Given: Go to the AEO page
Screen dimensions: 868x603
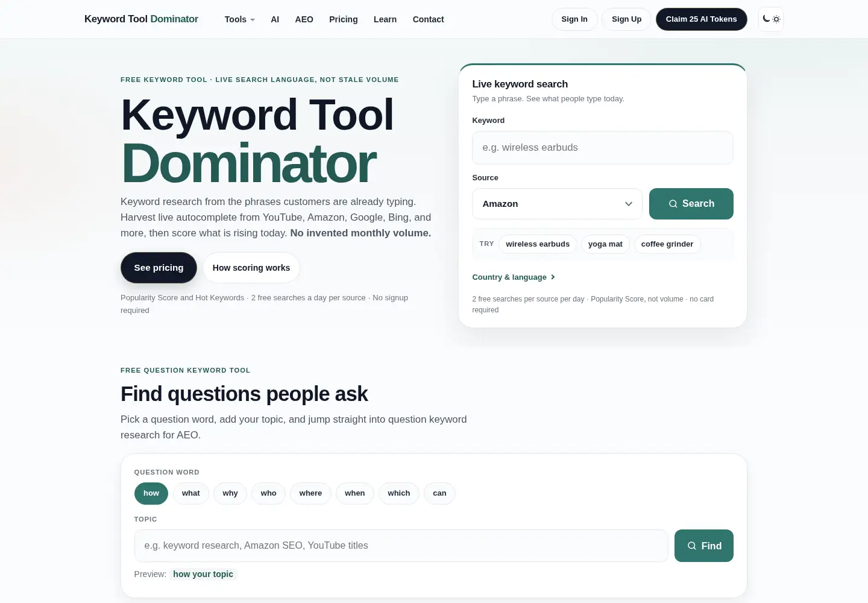Looking at the screenshot, I should [304, 19].
